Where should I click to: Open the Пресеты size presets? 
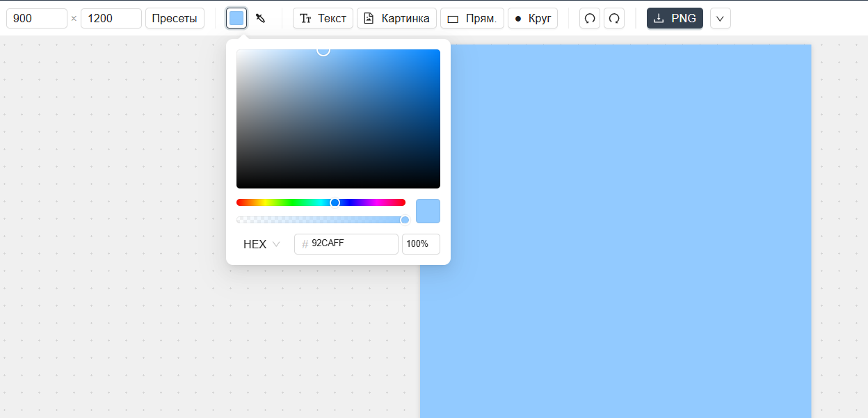175,18
